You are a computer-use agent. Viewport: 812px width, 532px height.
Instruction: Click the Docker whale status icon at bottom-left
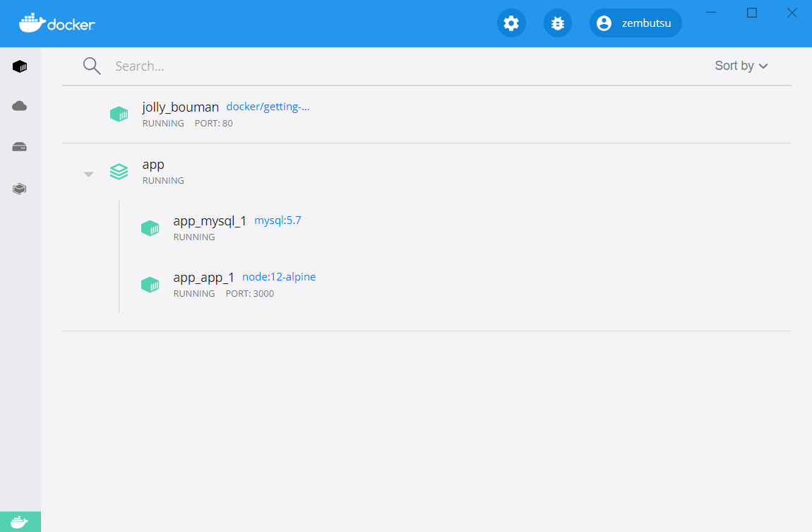pyautogui.click(x=20, y=521)
